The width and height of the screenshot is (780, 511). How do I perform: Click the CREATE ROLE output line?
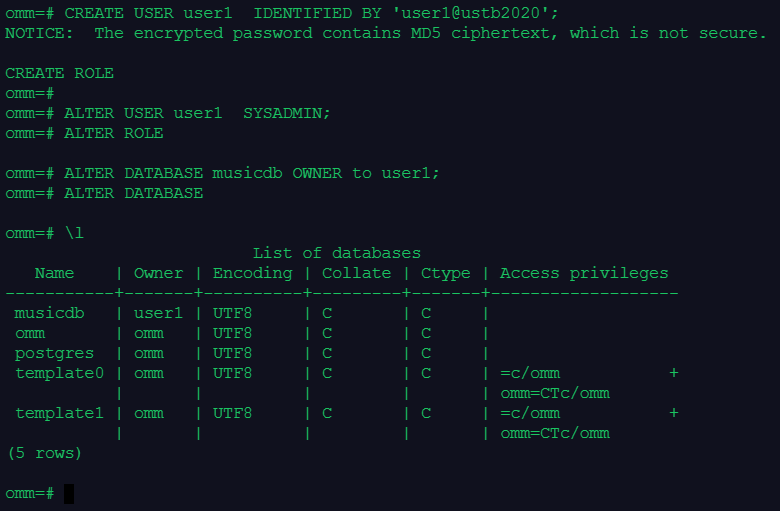tap(59, 73)
